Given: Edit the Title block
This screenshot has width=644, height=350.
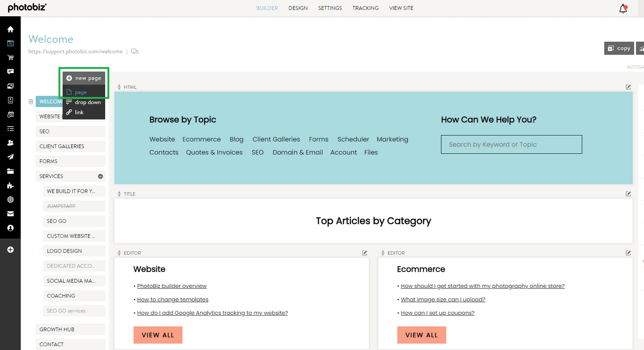Looking at the screenshot, I should tap(628, 194).
